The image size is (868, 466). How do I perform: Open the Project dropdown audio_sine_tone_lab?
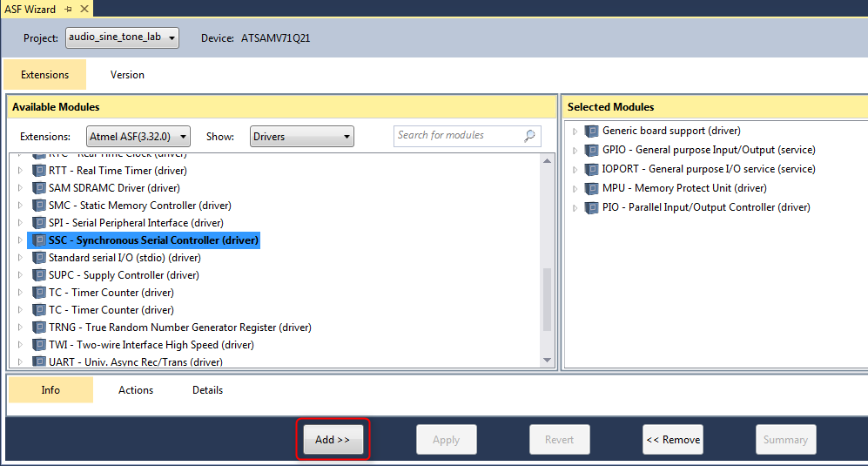[122, 37]
